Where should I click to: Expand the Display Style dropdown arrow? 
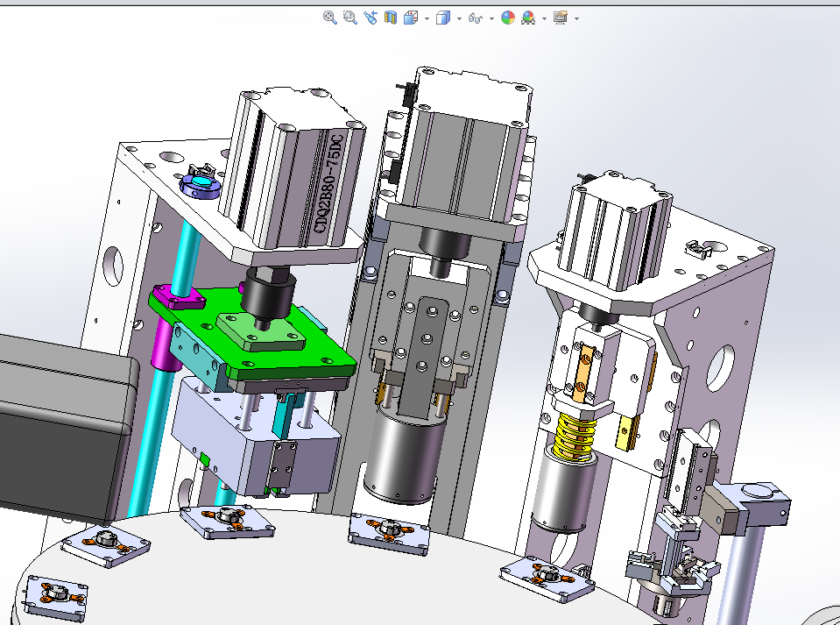tap(459, 18)
